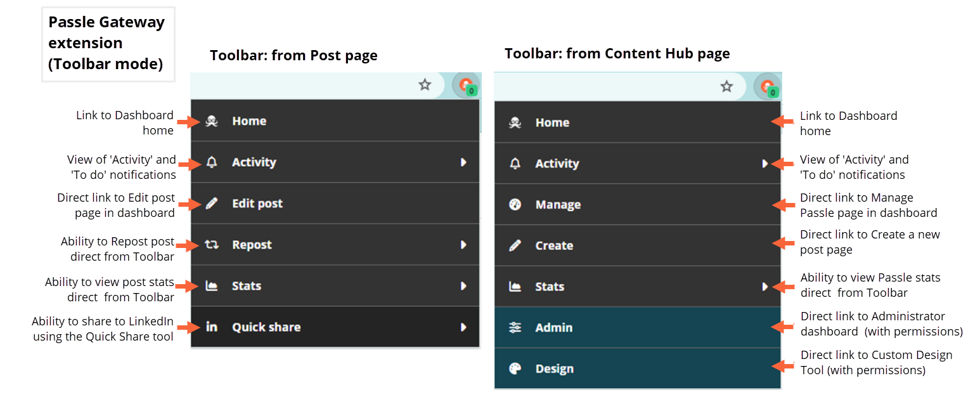Click Home octopus icon in Content Hub toolbar

pyautogui.click(x=515, y=122)
